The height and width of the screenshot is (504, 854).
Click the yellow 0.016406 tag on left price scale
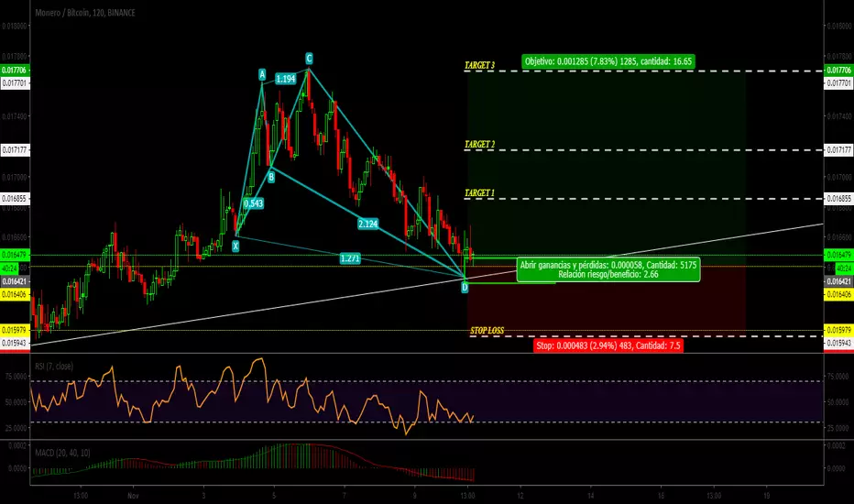15,295
